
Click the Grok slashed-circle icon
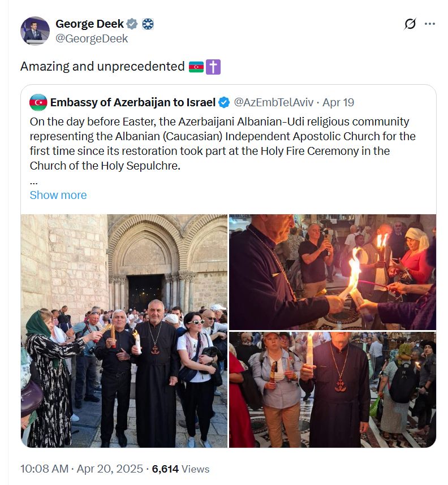click(410, 24)
